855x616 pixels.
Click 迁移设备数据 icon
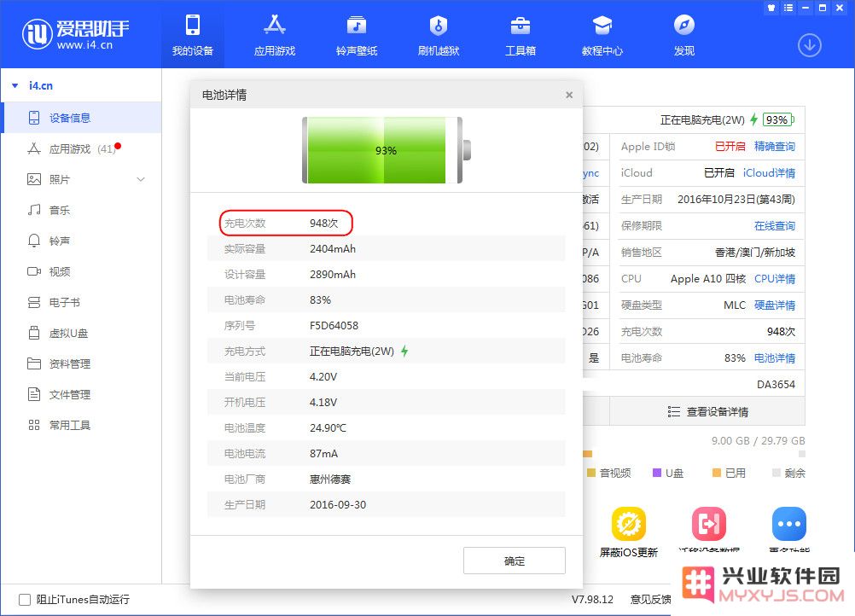pyautogui.click(x=709, y=524)
